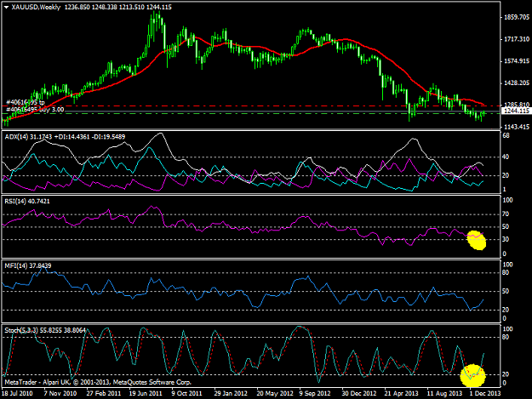
Task: Click the 68 value on the ADX scale
Action: 506,135
